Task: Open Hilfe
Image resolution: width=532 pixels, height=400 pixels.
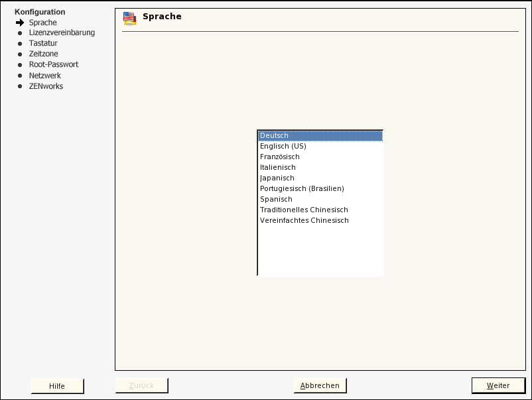Action: (57, 386)
